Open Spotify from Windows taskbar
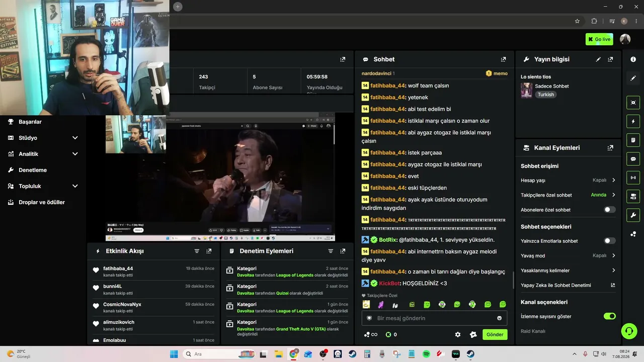Screen dimensions: 644x362 click(426, 354)
